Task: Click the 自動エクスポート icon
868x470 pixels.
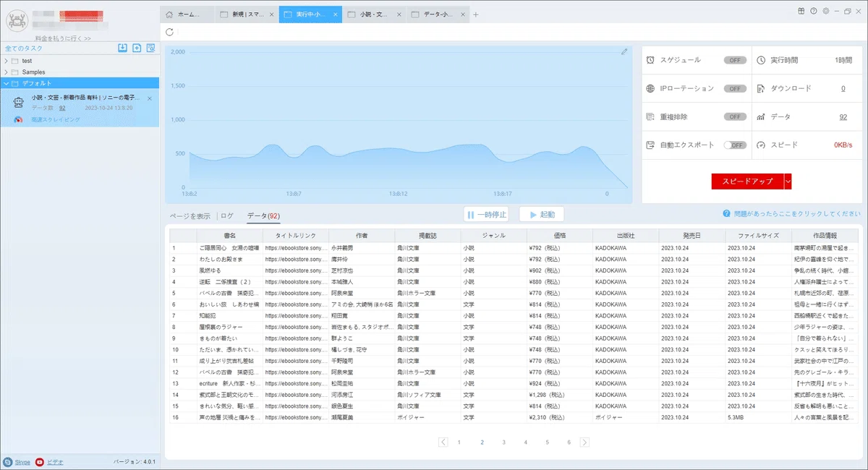Action: click(x=651, y=145)
